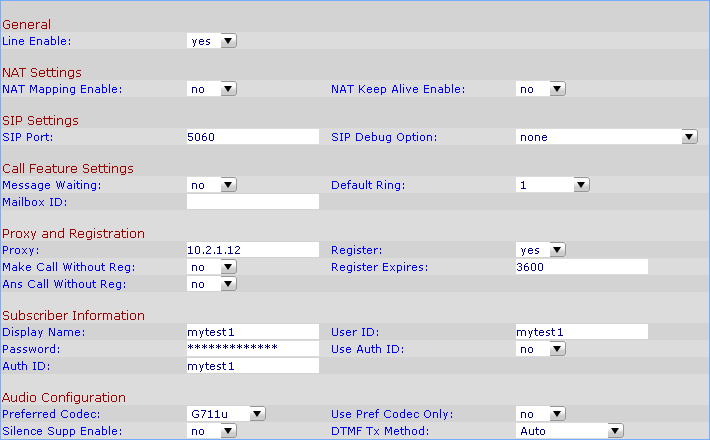Click the SIP Port input field

point(252,137)
